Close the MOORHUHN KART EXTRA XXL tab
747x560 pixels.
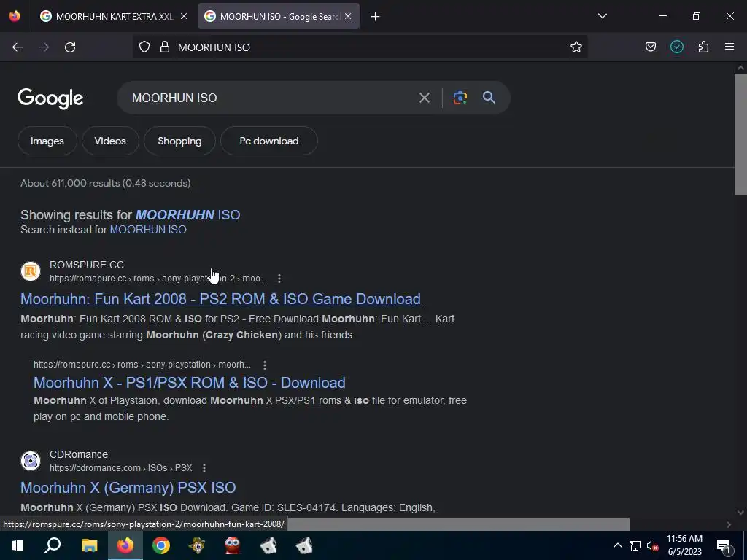[184, 16]
